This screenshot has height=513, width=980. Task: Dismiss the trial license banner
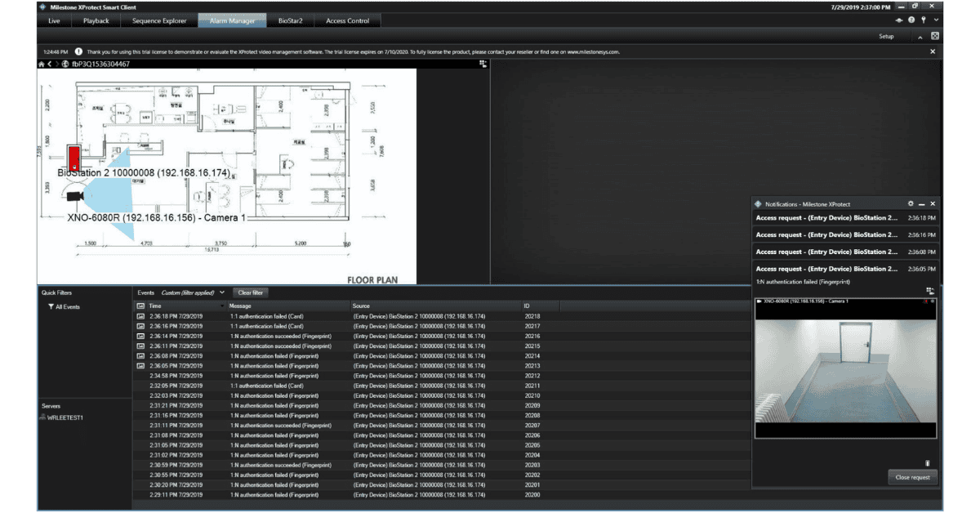tap(933, 51)
